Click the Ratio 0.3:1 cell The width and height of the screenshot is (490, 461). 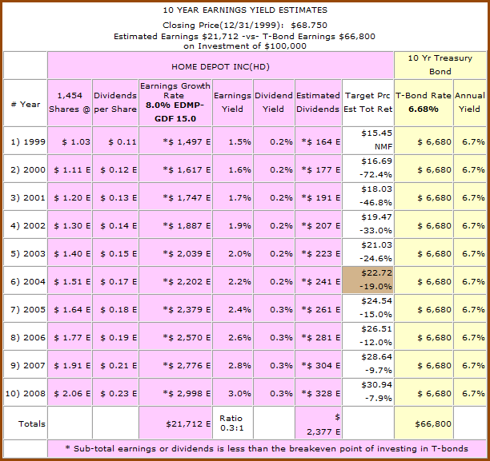pyautogui.click(x=232, y=423)
